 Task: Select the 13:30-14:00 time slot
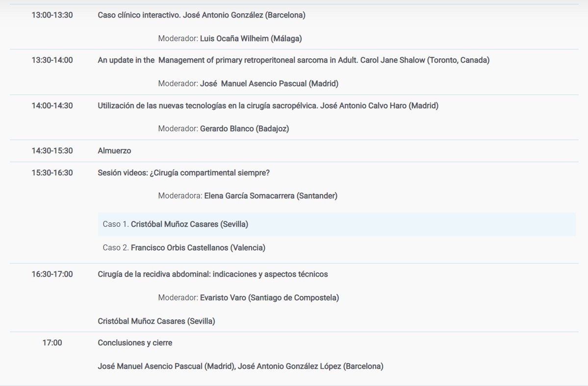tap(52, 60)
